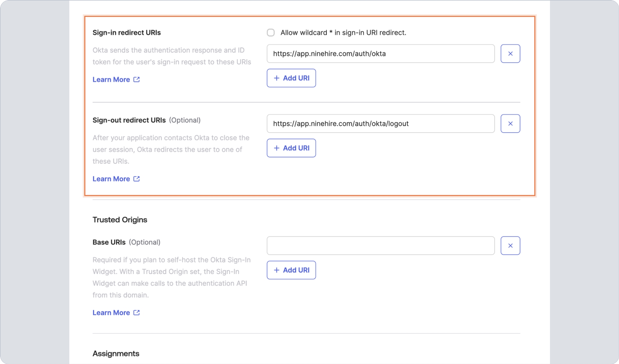The height and width of the screenshot is (364, 619).
Task: Focus the sign-in URI field with auth/okta
Action: pyautogui.click(x=380, y=54)
